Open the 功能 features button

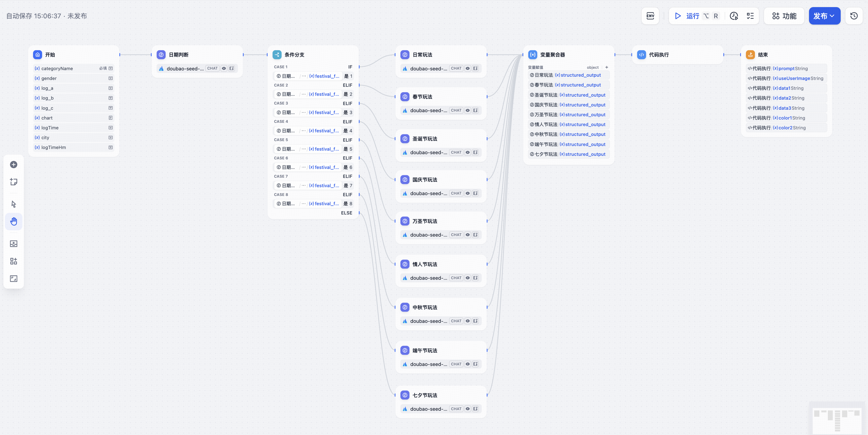[784, 16]
